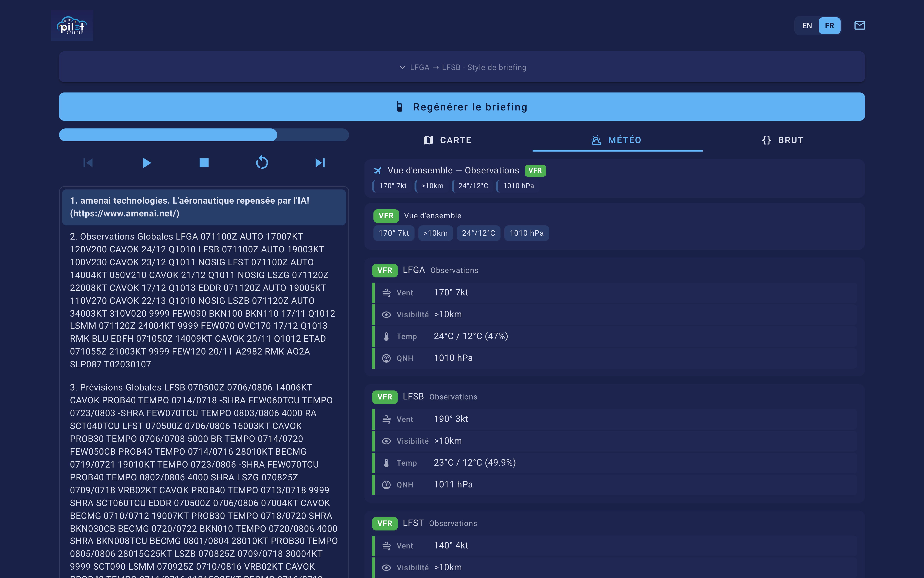Viewport: 924px width, 578px height.
Task: Click the briefing playback progress bar
Action: coord(204,135)
